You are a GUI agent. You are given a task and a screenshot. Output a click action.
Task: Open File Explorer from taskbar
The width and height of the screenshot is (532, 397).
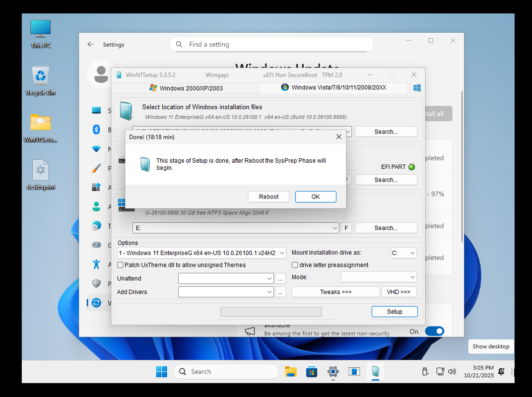[x=291, y=372]
